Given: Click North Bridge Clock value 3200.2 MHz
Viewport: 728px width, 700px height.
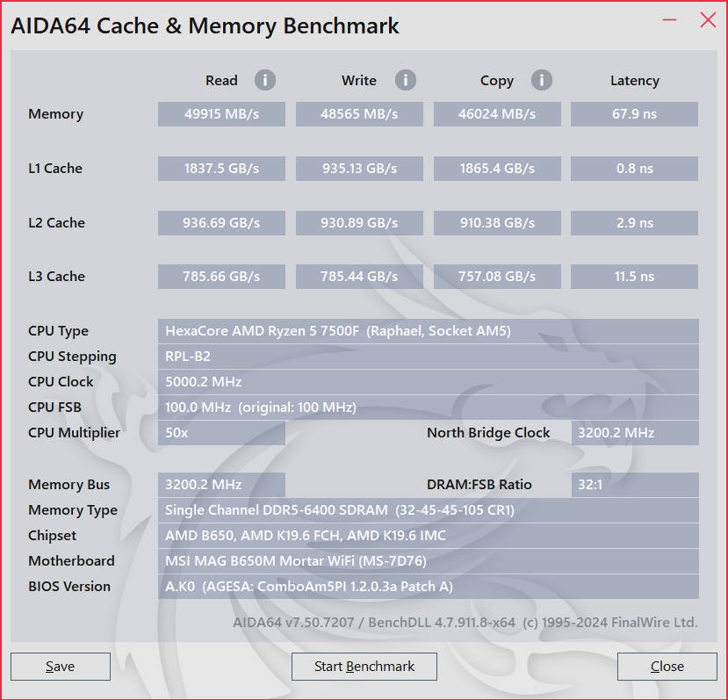Looking at the screenshot, I should (x=635, y=433).
